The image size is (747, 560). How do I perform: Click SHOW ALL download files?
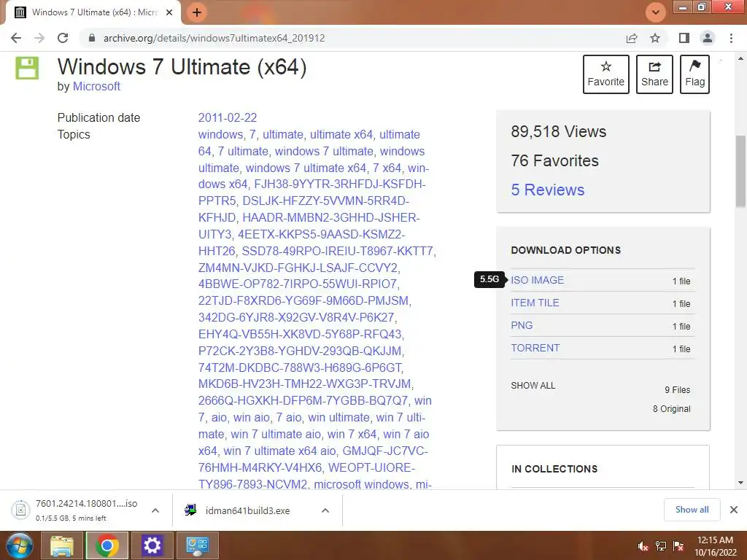(x=533, y=386)
